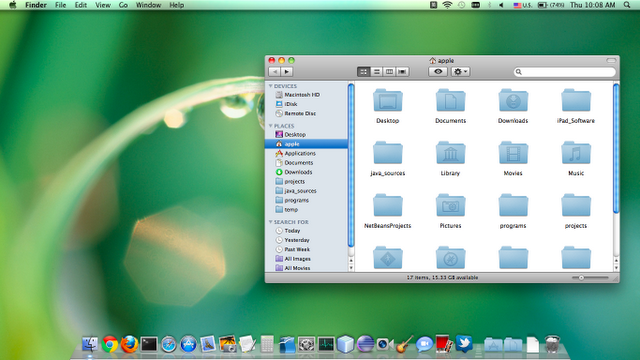Open the File menu

(x=60, y=5)
